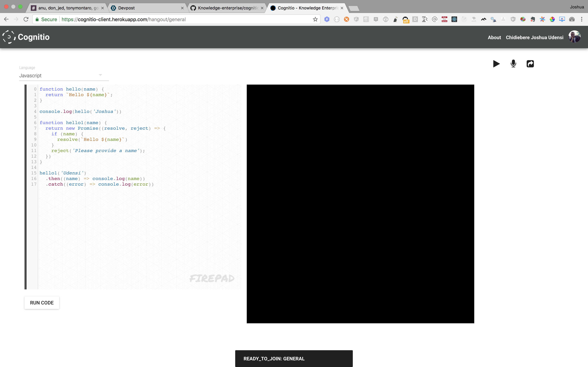
Task: Click the Real Names extension icon
Action: click(x=444, y=19)
